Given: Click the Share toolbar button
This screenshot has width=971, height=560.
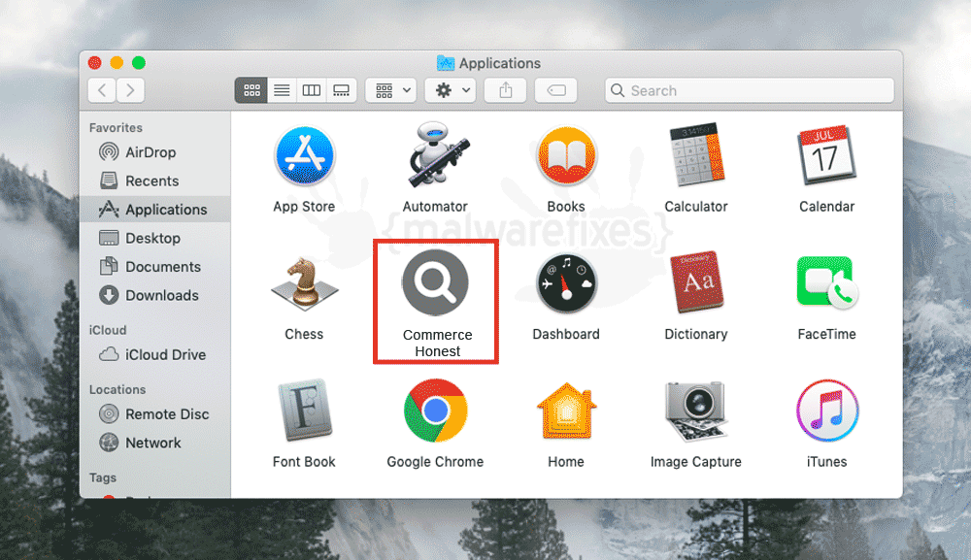Looking at the screenshot, I should 506,90.
